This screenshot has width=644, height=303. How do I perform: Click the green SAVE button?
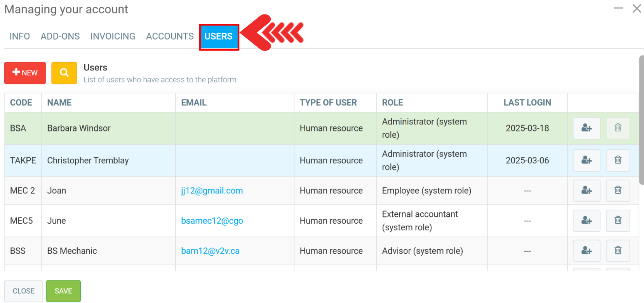(x=63, y=291)
